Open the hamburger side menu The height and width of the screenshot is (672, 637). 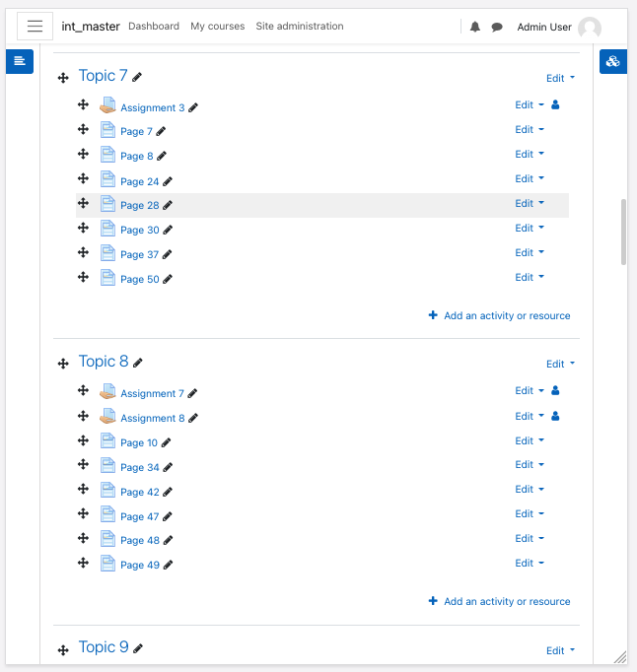click(35, 27)
